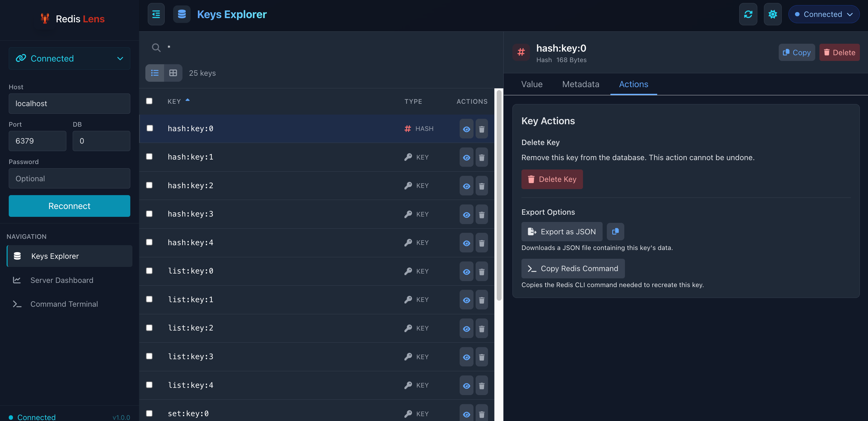The height and width of the screenshot is (421, 868).
Task: Switch to the Metadata tab
Action: 581,84
